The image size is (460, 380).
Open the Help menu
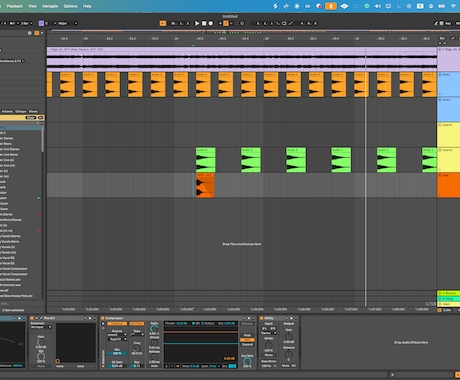click(87, 6)
